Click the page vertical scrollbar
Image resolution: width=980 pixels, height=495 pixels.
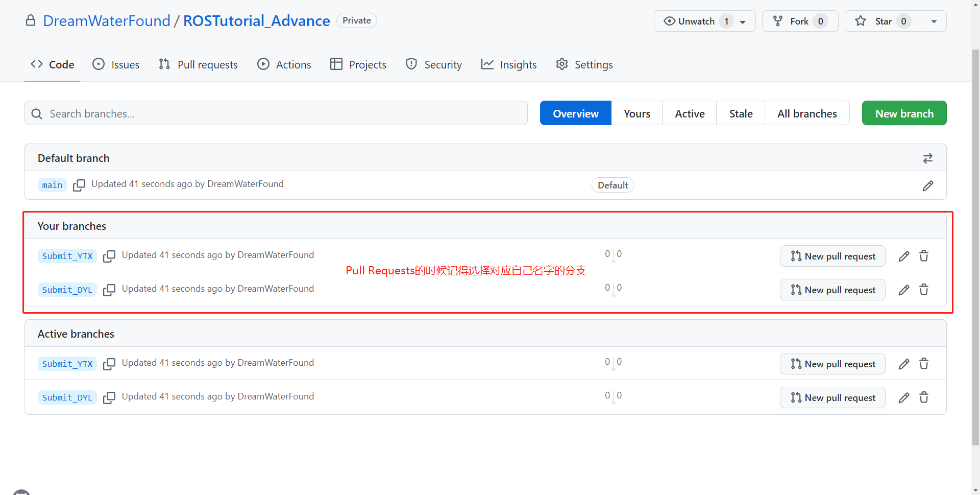[x=975, y=247]
